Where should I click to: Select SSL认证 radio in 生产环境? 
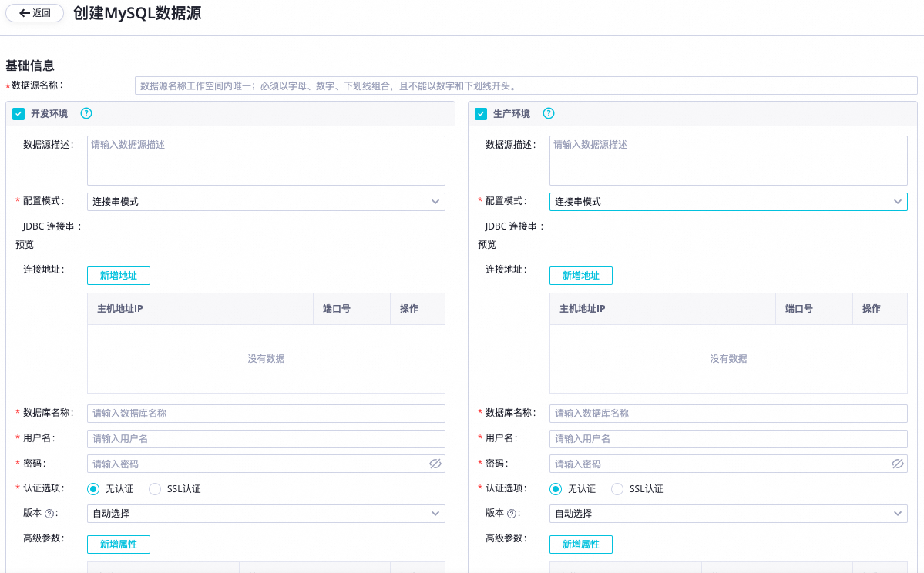tap(617, 489)
